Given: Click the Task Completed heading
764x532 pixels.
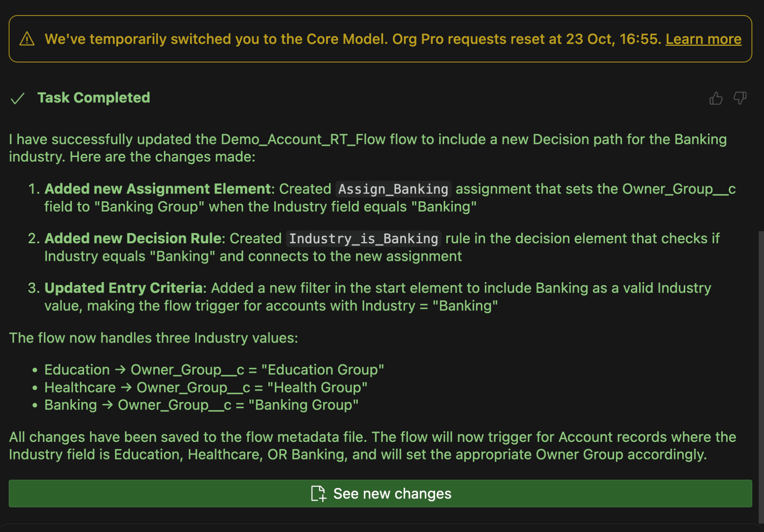Looking at the screenshot, I should [94, 98].
